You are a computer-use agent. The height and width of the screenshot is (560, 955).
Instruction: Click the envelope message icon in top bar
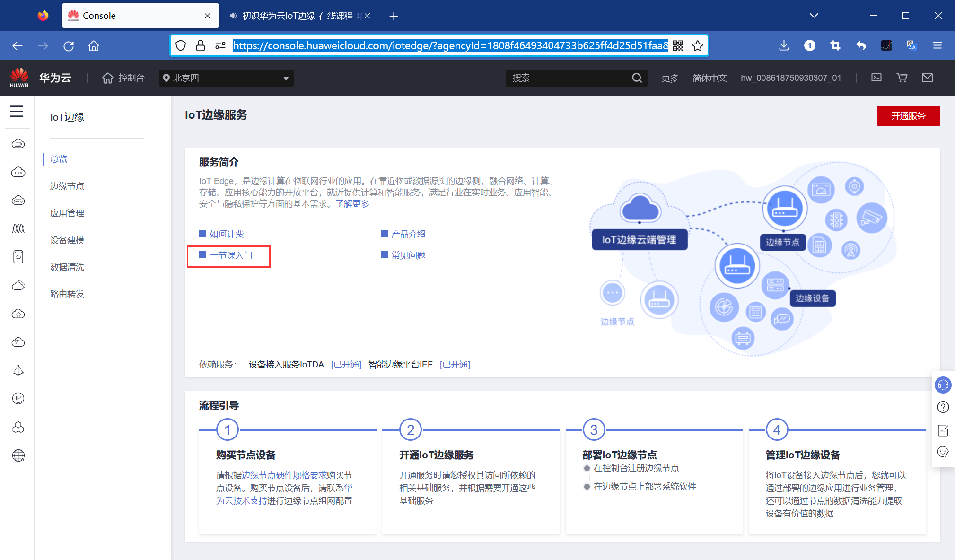pyautogui.click(x=927, y=78)
